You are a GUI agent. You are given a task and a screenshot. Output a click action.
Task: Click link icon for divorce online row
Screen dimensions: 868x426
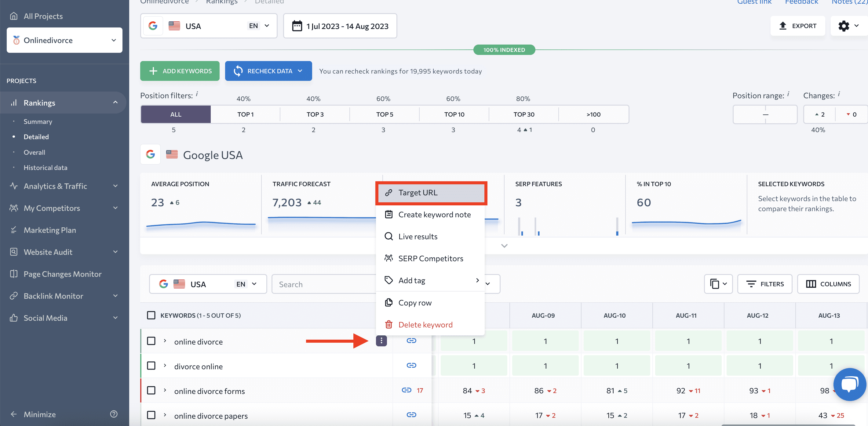(411, 365)
